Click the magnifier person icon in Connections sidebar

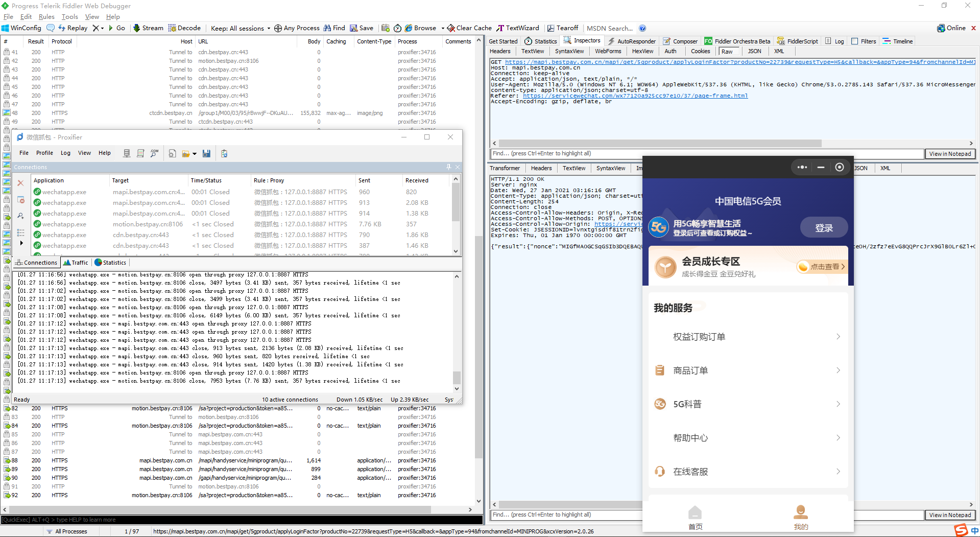click(x=20, y=216)
